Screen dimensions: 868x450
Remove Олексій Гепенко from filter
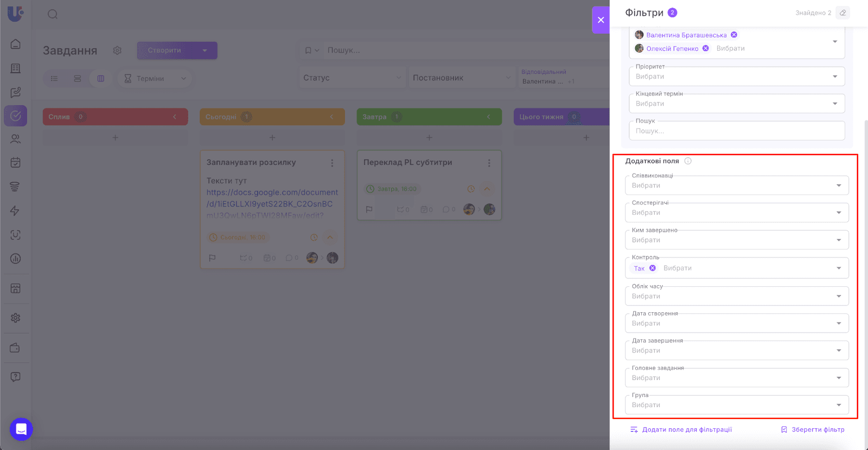[x=706, y=48]
